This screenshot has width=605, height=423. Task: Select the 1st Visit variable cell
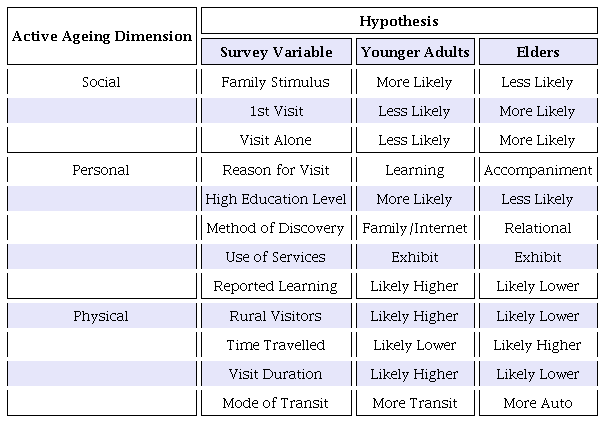click(x=276, y=111)
